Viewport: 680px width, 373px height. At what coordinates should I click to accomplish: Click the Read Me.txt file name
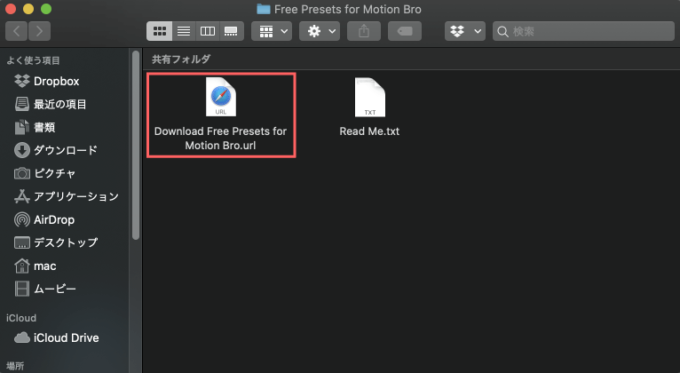pos(369,131)
